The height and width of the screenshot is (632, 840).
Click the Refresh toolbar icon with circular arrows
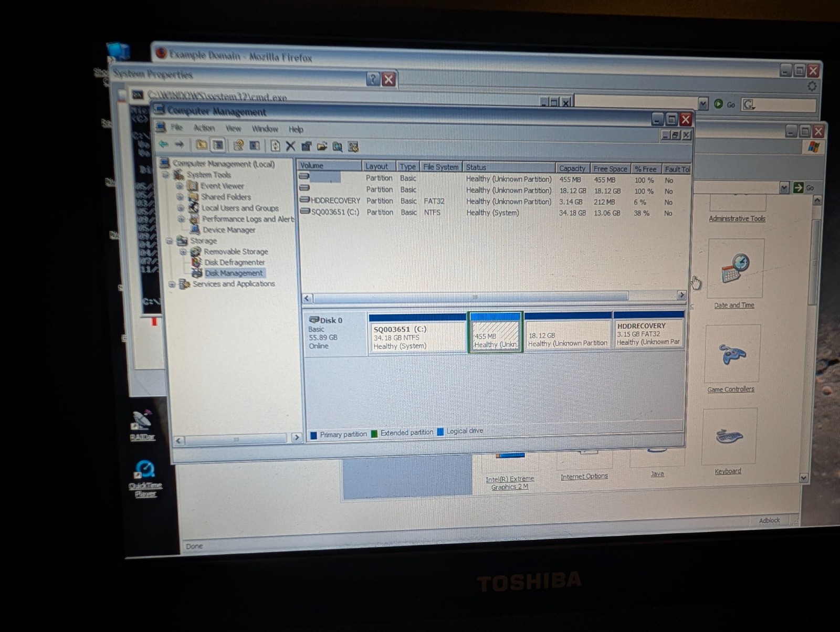coord(275,146)
